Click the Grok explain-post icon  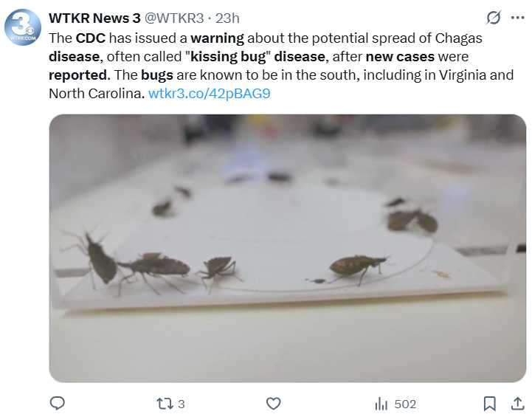494,18
